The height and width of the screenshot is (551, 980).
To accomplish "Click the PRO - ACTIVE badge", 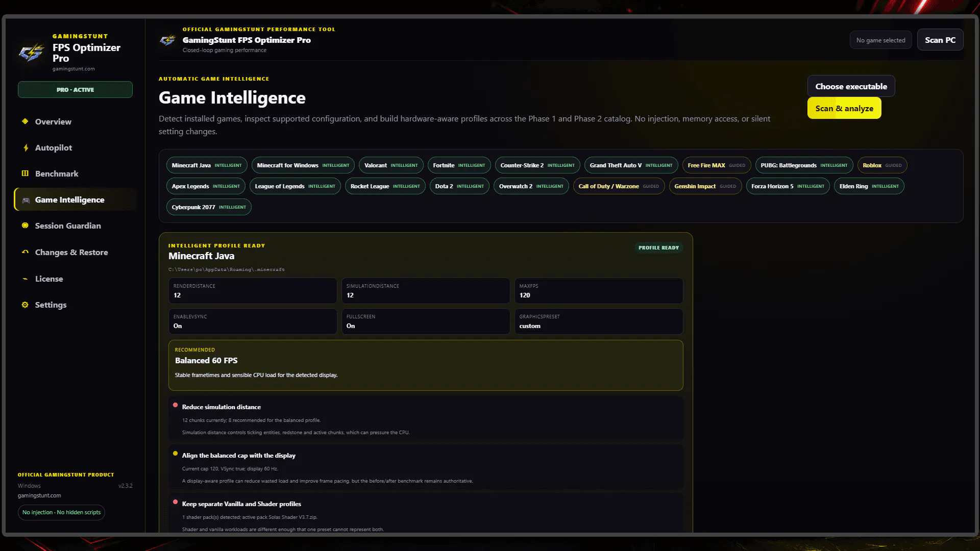I will click(75, 89).
